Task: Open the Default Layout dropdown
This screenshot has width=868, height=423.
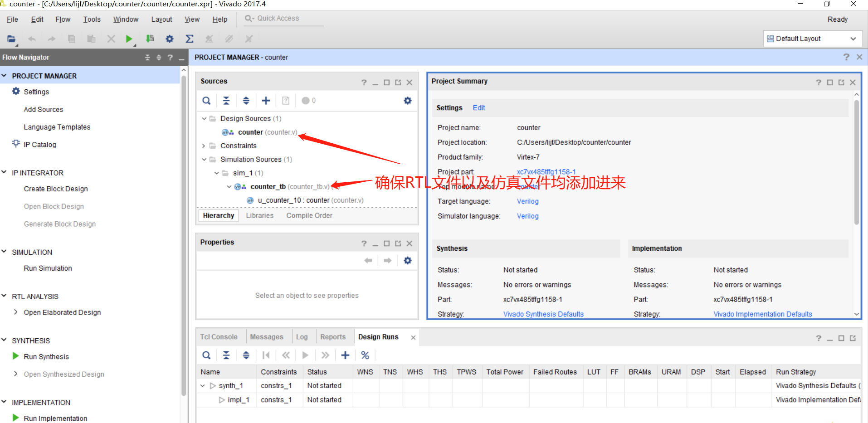Action: (x=812, y=39)
